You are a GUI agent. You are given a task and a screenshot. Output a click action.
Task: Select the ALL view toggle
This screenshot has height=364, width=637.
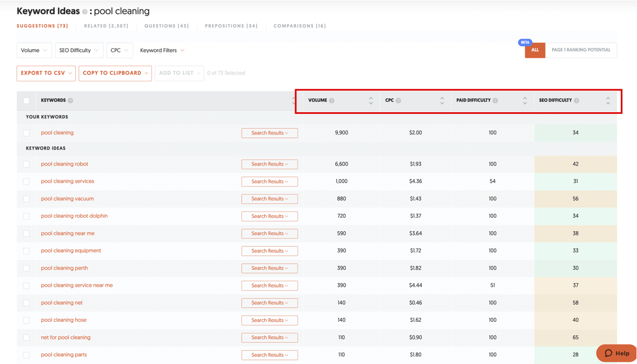click(535, 50)
